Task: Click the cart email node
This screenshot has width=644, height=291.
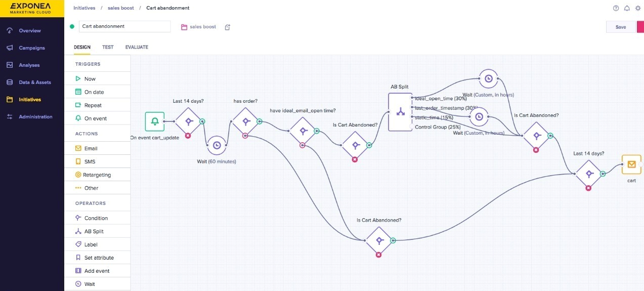Action: (631, 164)
